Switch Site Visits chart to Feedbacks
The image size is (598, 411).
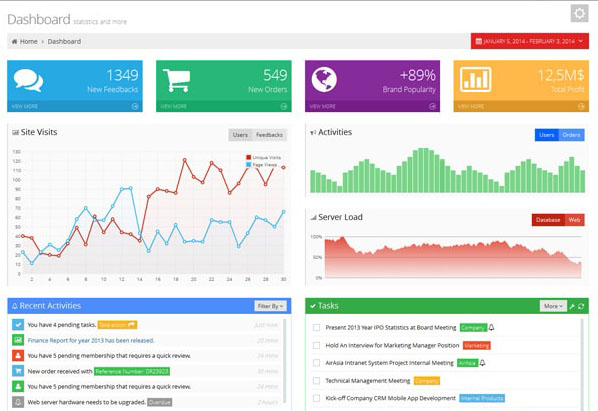269,135
